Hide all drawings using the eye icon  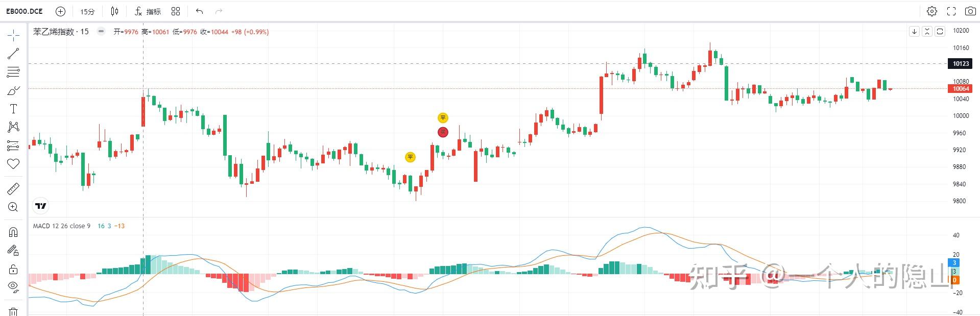(13, 287)
